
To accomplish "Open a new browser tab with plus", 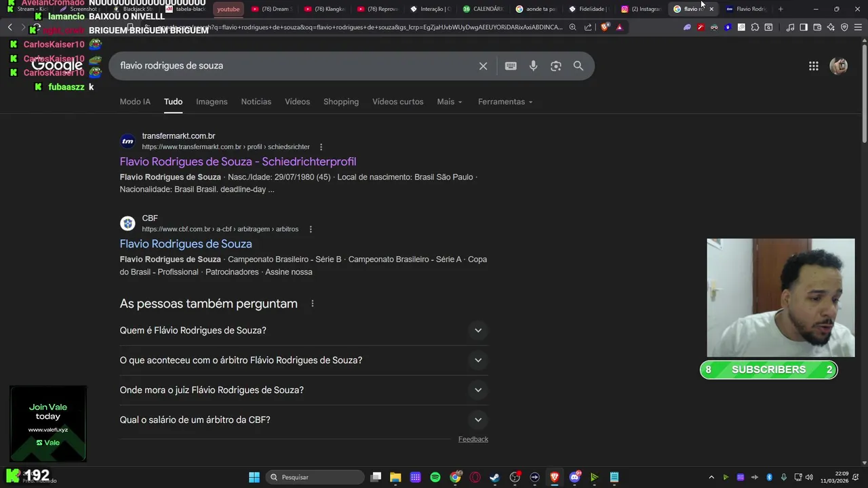I will tap(781, 9).
